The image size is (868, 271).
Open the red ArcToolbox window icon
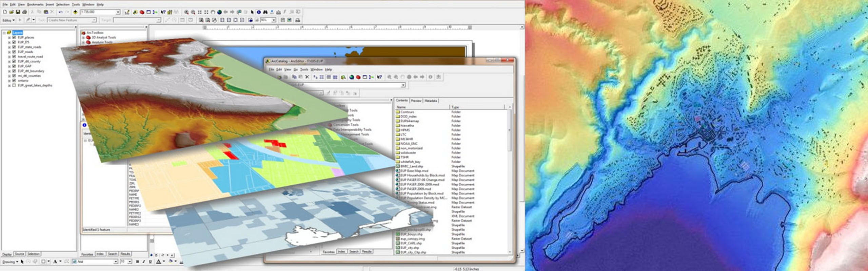click(x=142, y=12)
